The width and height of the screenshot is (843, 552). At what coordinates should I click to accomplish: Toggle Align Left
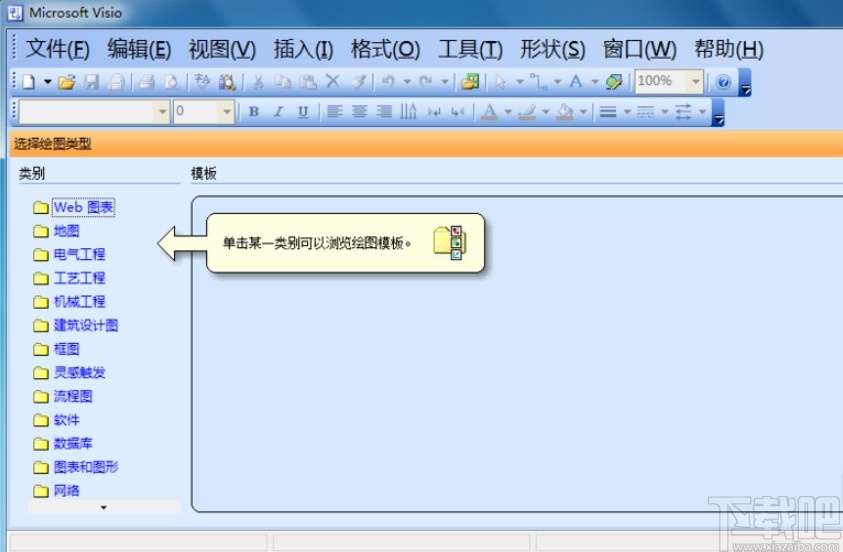tap(334, 112)
